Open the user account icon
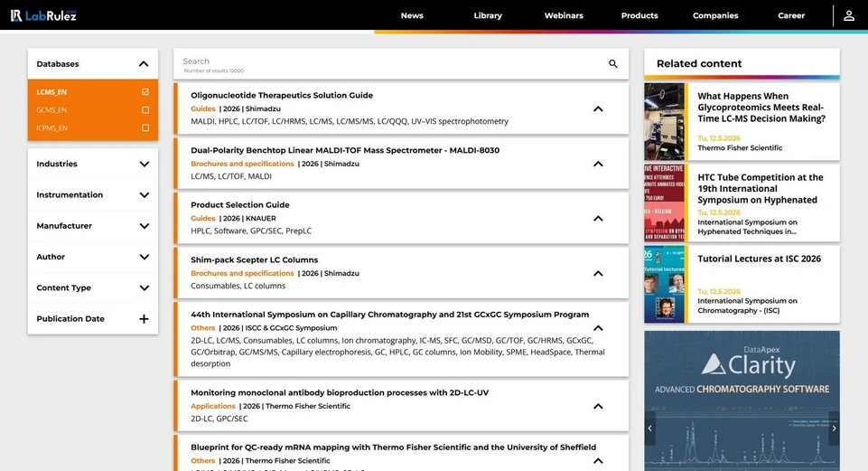The image size is (868, 471). [849, 15]
